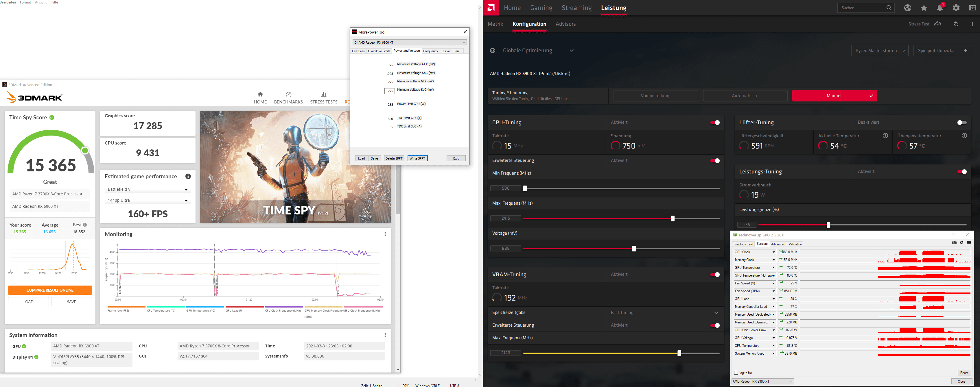Open AMD settings gear icon
This screenshot has height=387, width=980.
(x=956, y=8)
